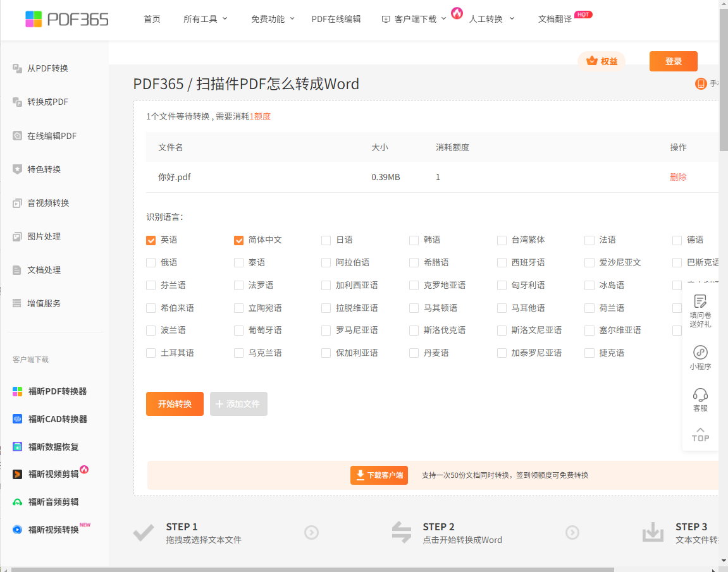
Task: Expand the 免费功能 dropdown arrow
Action: pyautogui.click(x=292, y=18)
